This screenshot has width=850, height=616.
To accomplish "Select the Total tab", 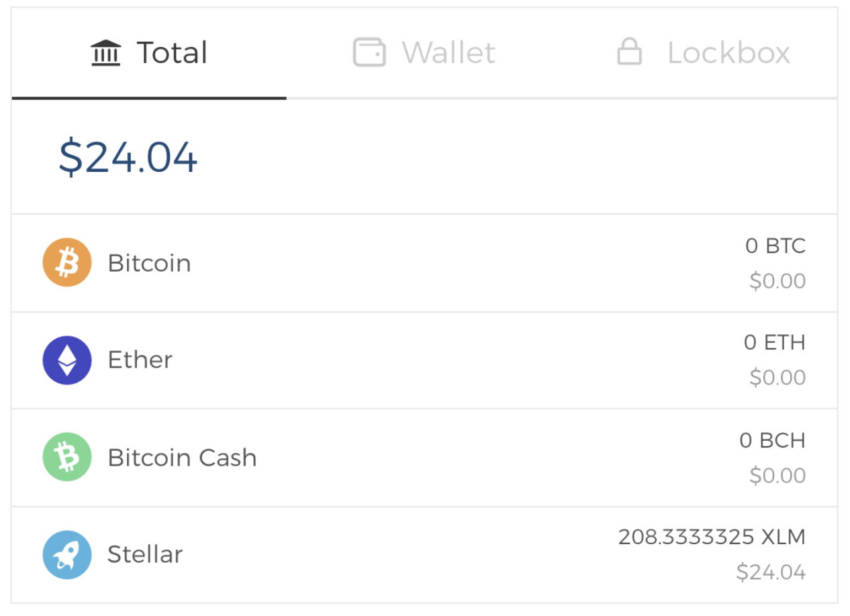I will [x=148, y=52].
